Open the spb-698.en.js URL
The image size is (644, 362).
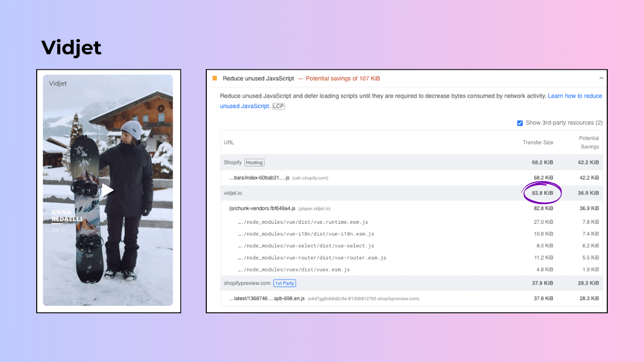click(x=266, y=298)
